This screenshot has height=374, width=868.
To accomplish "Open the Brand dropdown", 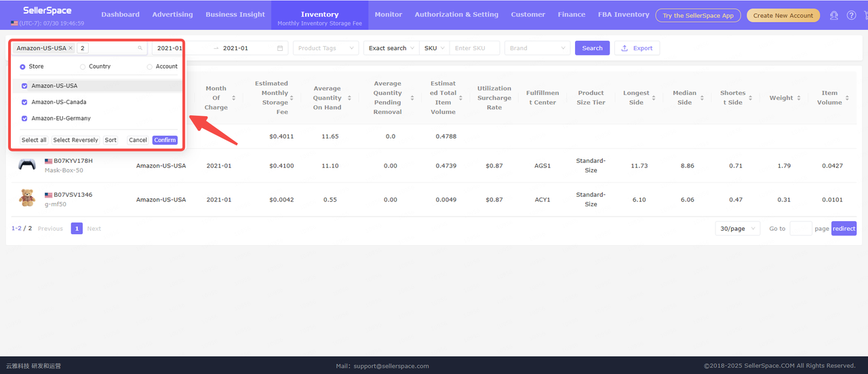I will point(537,48).
